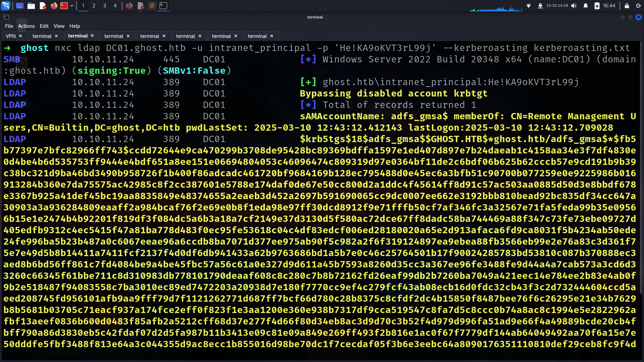Maximize the terminal window
This screenshot has height=362, width=644.
point(631,17)
